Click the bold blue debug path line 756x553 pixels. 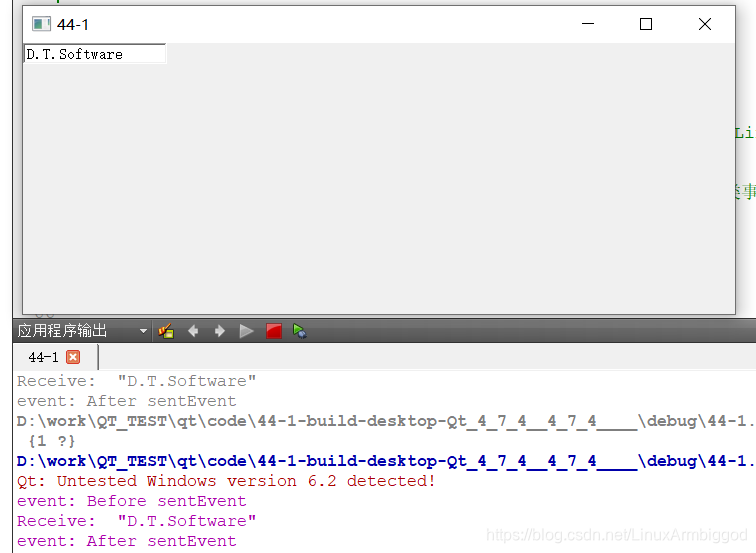[386, 461]
